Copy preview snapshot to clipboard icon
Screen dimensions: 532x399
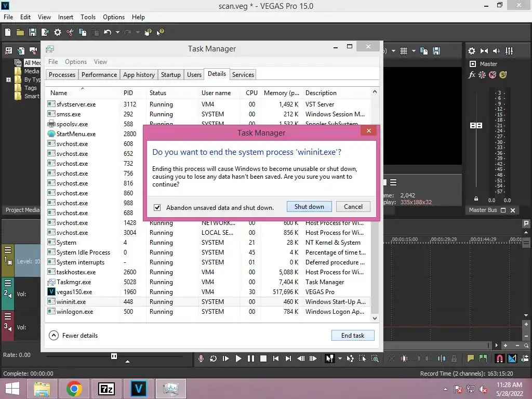[424, 51]
